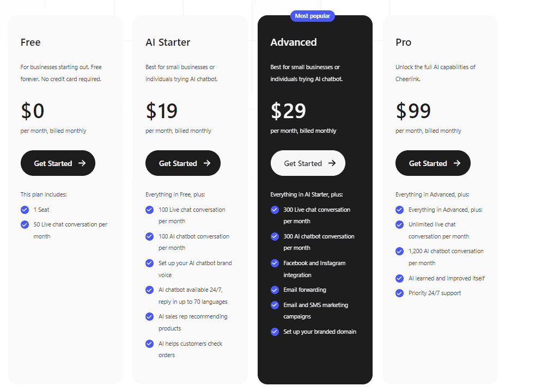Click the checkmark beside Email and SMS marketing campaigns
Image resolution: width=548 pixels, height=392 pixels.
275,305
